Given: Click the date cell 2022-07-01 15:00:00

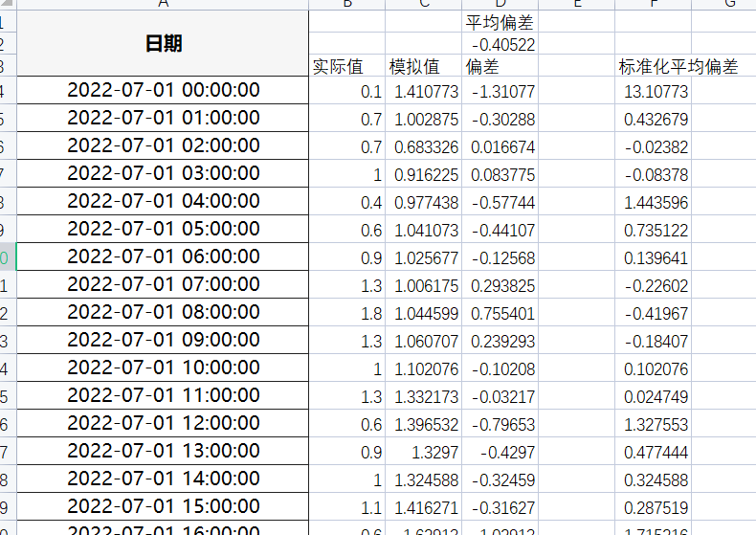Looking at the screenshot, I should [x=163, y=507].
